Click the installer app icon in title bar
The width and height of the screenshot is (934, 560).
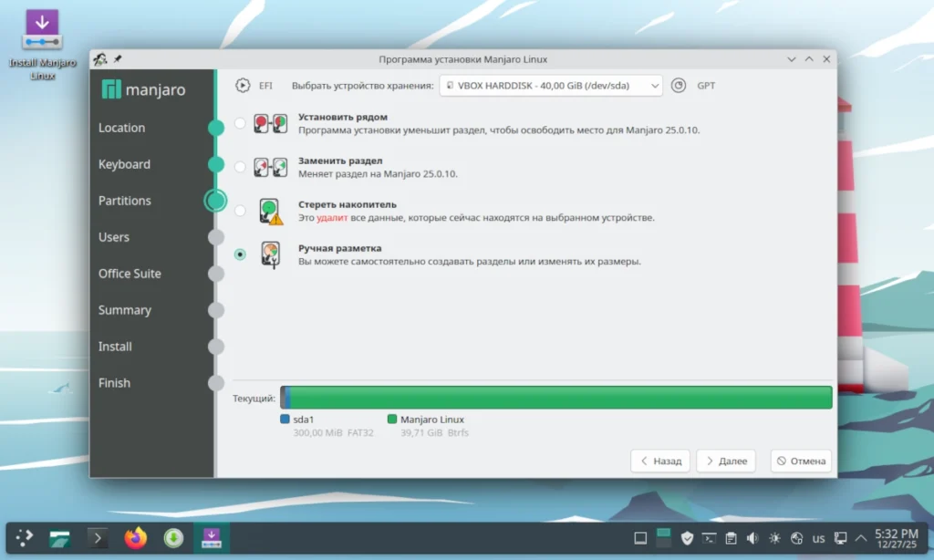point(100,59)
